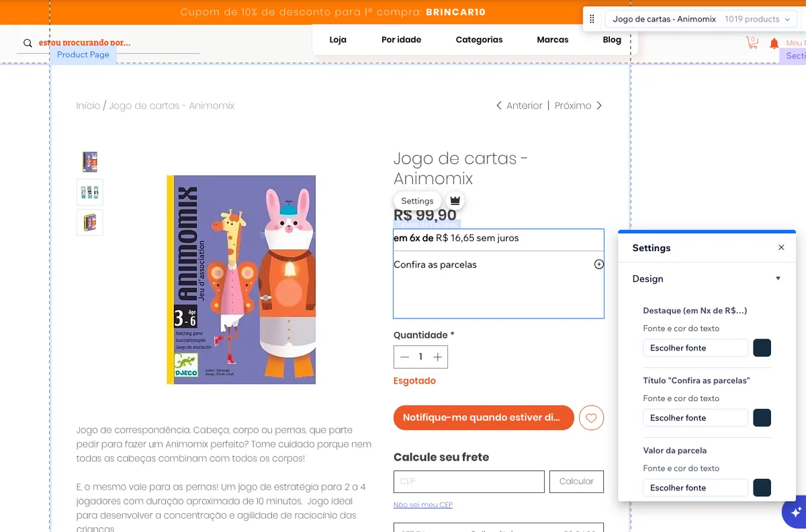This screenshot has width=806, height=532.
Task: Open the Blog menu item
Action: click(x=612, y=40)
